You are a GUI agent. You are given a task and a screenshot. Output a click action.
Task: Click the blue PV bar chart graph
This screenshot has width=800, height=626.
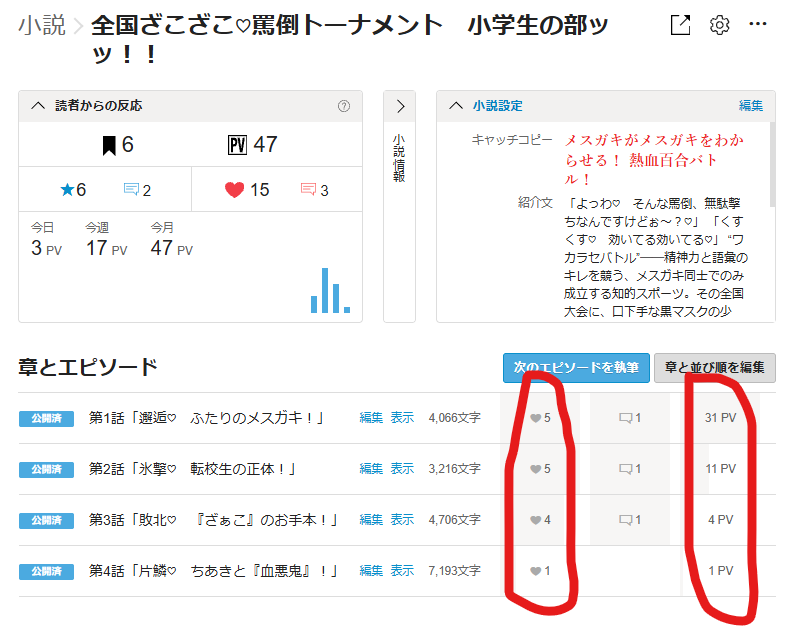(x=330, y=290)
